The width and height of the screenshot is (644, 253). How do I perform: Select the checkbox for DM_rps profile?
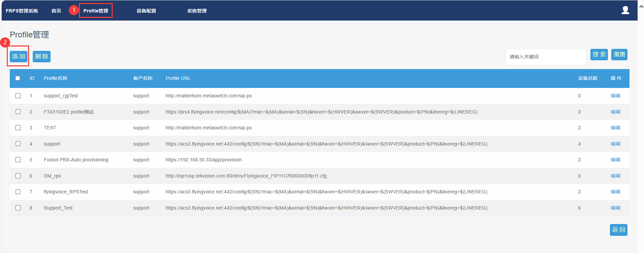[18, 176]
